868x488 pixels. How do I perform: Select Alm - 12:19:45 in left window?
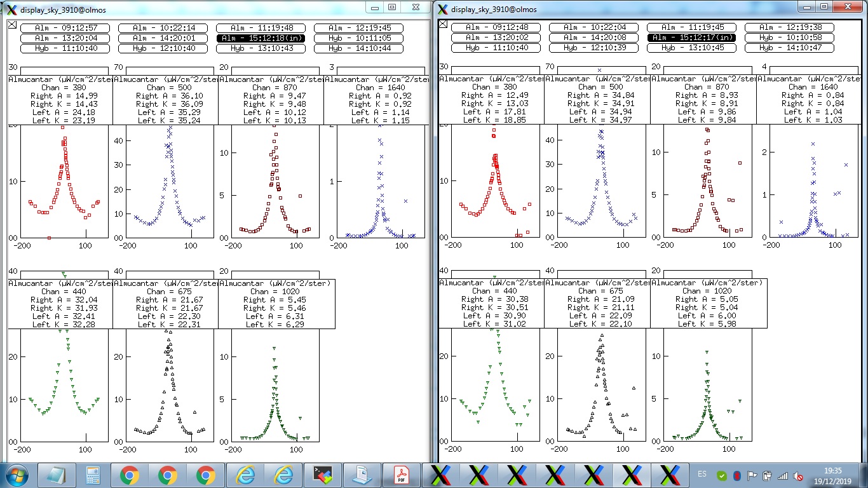point(360,28)
